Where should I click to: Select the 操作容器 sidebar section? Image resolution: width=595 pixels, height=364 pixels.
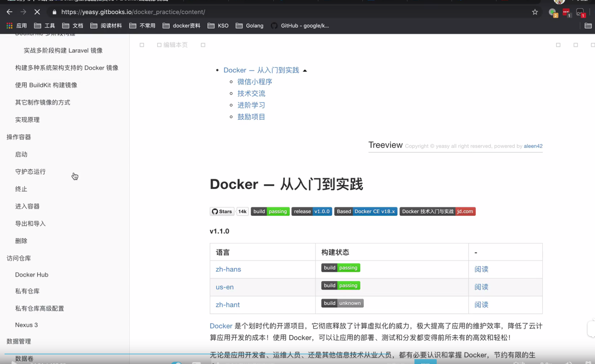[19, 137]
